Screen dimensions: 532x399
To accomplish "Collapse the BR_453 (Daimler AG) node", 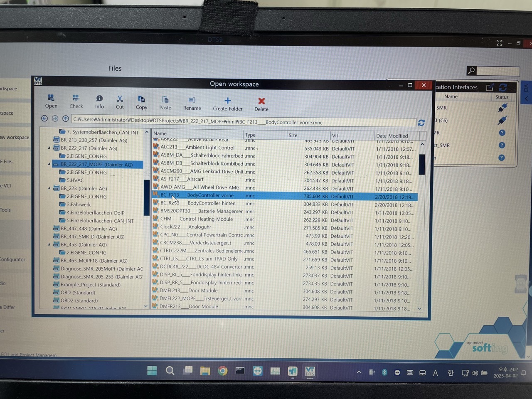I will [x=49, y=245].
